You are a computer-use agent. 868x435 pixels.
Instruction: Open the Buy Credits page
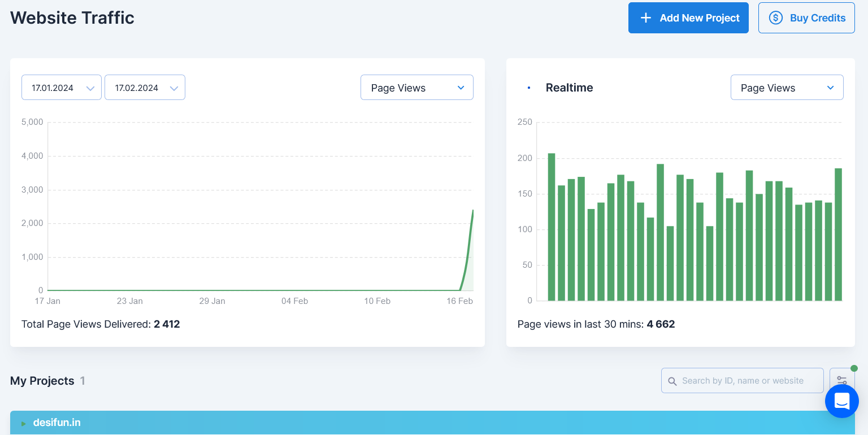click(x=806, y=18)
